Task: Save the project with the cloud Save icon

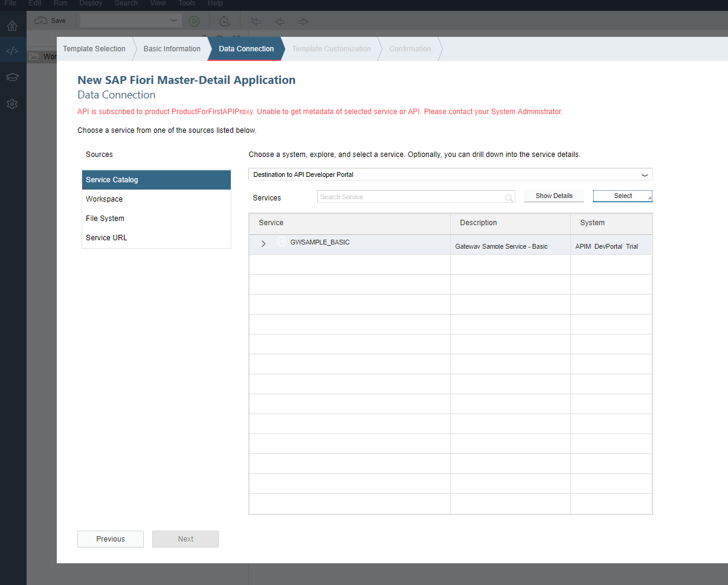Action: click(50, 20)
